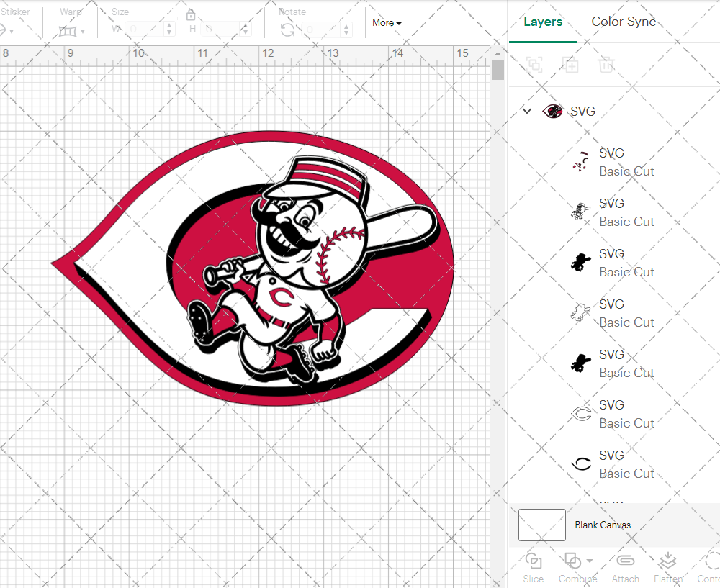Click the Height stepper arrows

click(246, 30)
